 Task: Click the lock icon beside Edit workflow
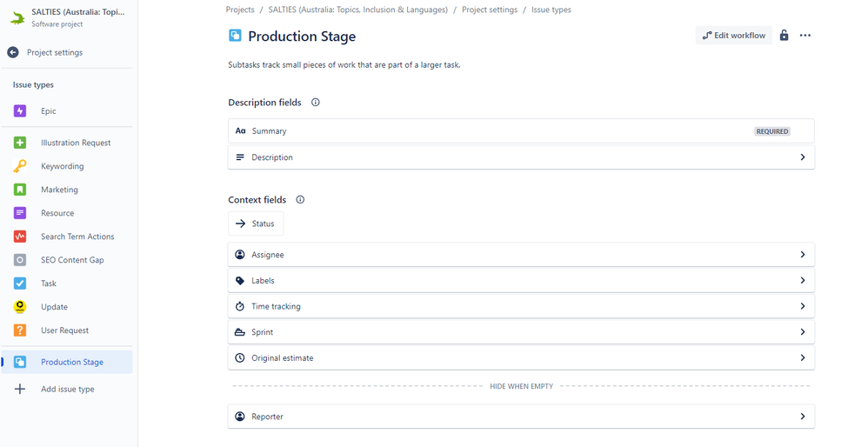[784, 36]
